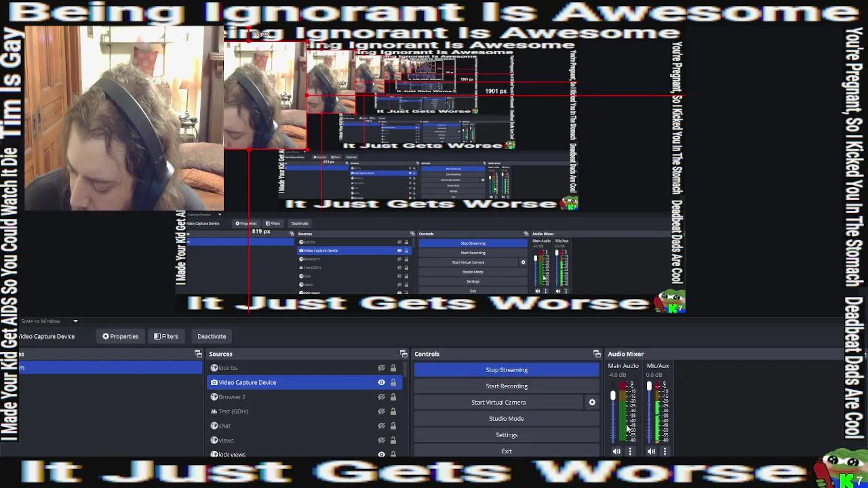Viewport: 868px width, 488px height.
Task: Click the Text (GDI+) source type icon
Action: (x=214, y=411)
